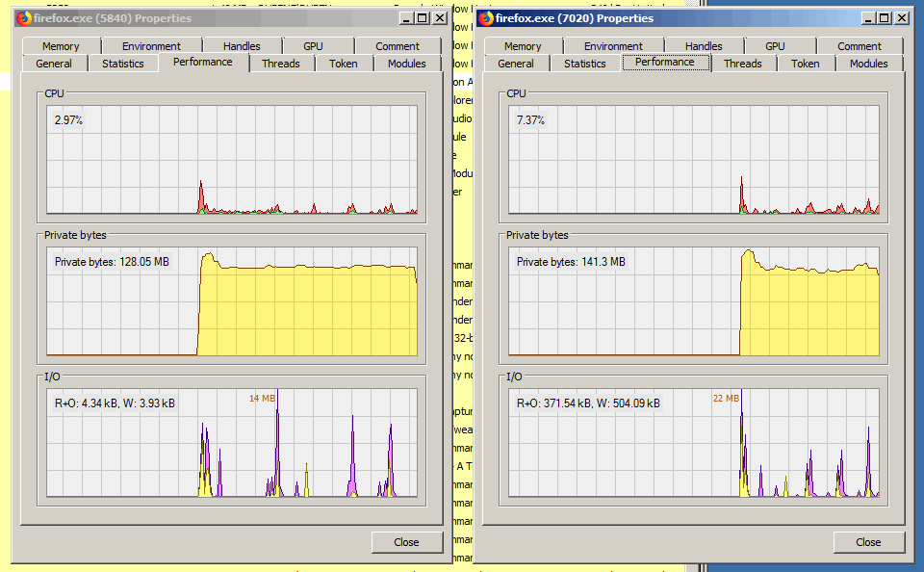Open Memory tab in firefox.exe (5840) window
The height and width of the screenshot is (572, 924).
61,46
